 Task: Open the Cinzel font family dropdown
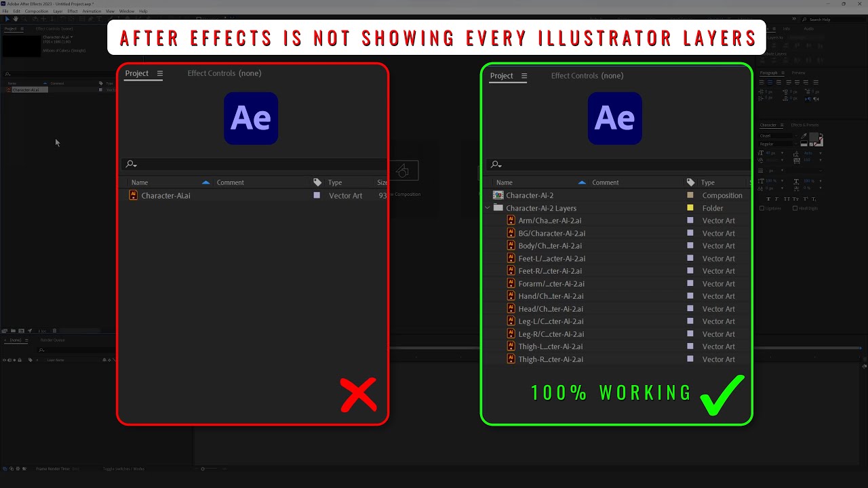point(795,136)
